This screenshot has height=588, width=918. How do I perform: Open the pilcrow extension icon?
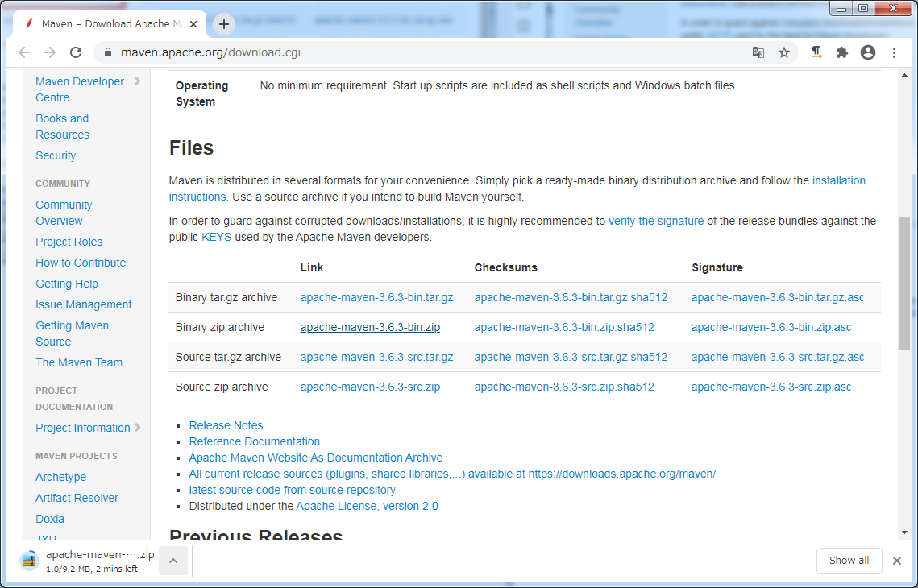[x=816, y=52]
